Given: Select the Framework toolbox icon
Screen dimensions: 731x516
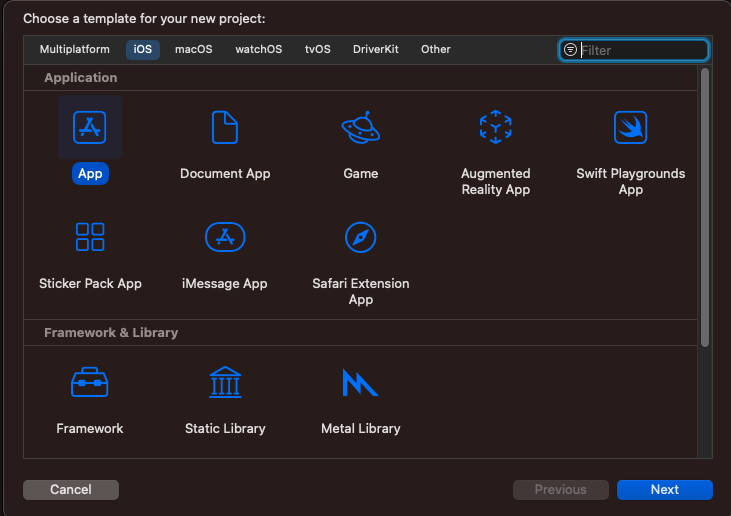Looking at the screenshot, I should point(90,382).
